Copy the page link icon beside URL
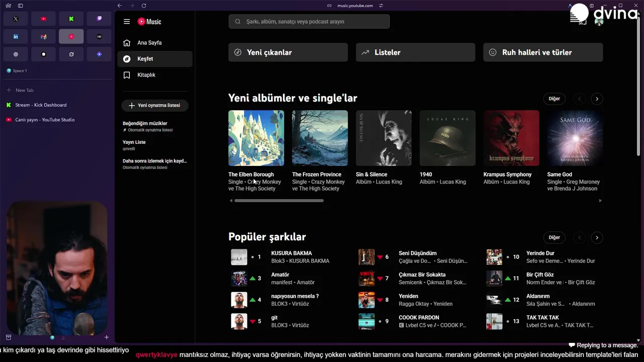Image resolution: width=644 pixels, height=362 pixels. click(329, 6)
